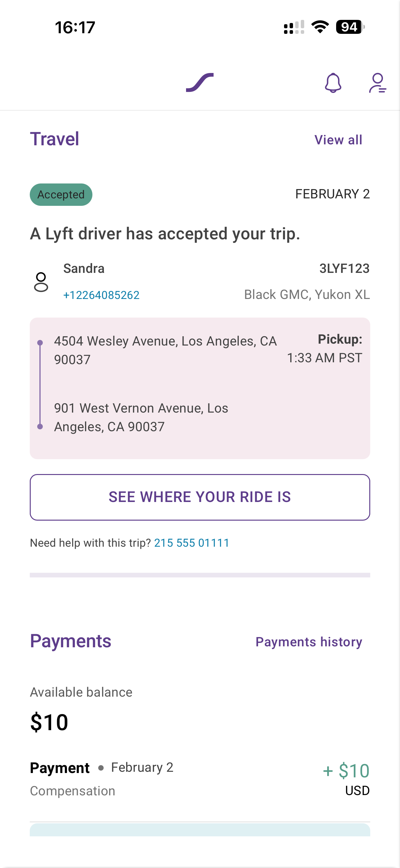Tap the + $10 payment amount
400x868 pixels.
point(346,771)
